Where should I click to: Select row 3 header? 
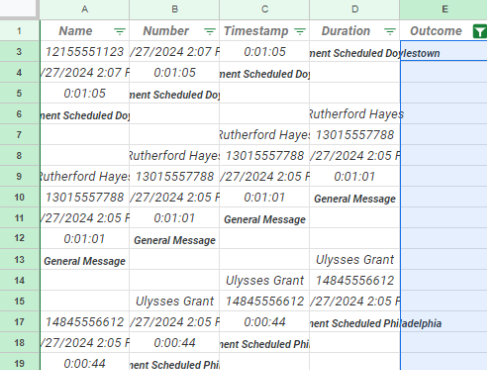[19, 51]
